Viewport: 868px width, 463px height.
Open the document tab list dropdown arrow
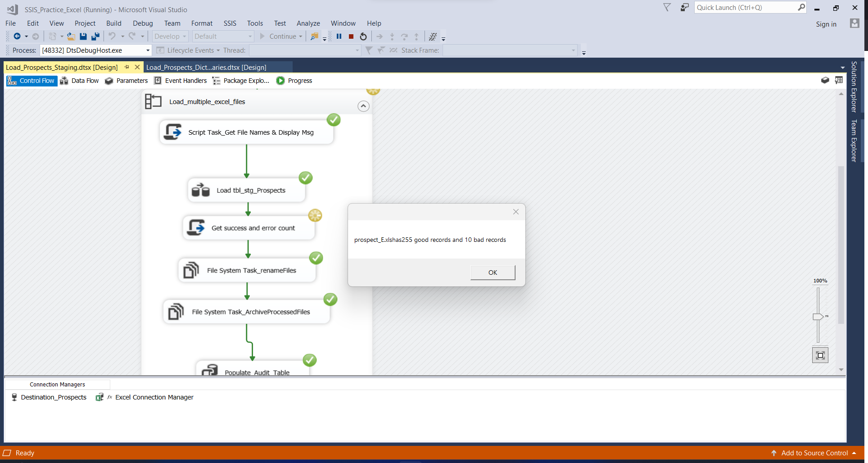coord(842,68)
